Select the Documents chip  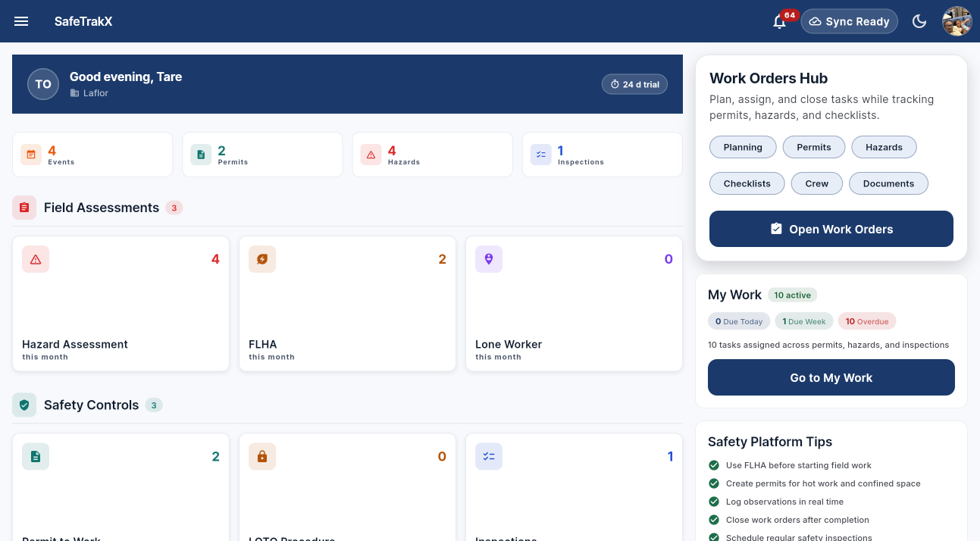[x=888, y=183]
